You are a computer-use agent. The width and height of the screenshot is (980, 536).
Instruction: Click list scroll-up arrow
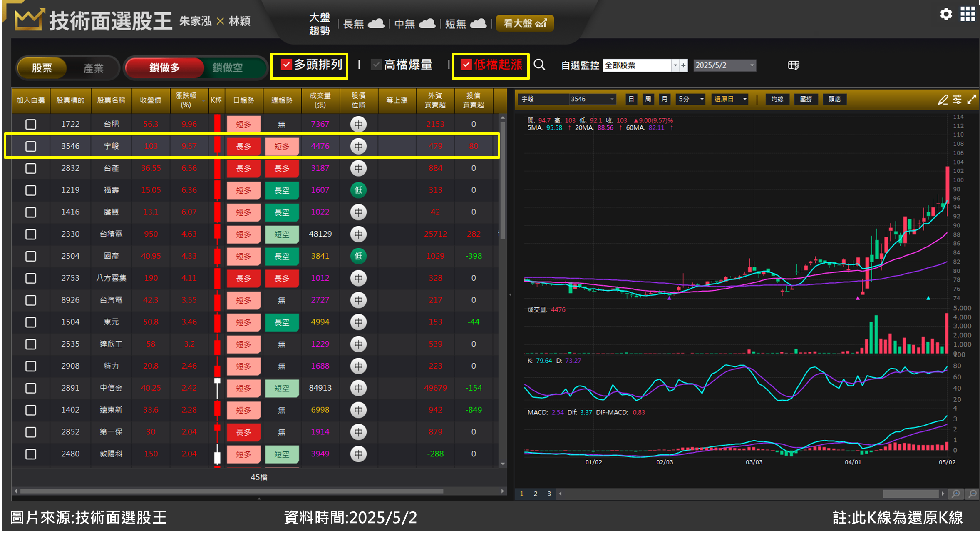coord(503,117)
